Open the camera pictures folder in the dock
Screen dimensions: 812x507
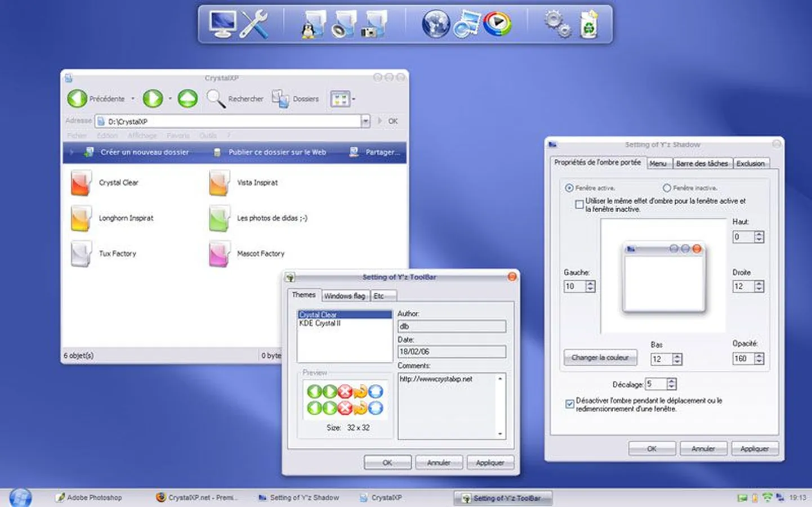click(374, 25)
